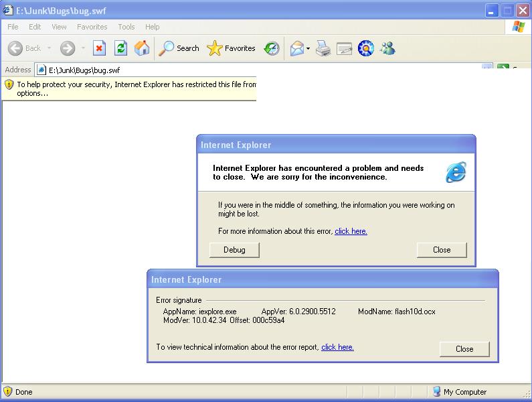Click the IE logo in crash dialog
The image size is (532, 402).
[x=456, y=172]
